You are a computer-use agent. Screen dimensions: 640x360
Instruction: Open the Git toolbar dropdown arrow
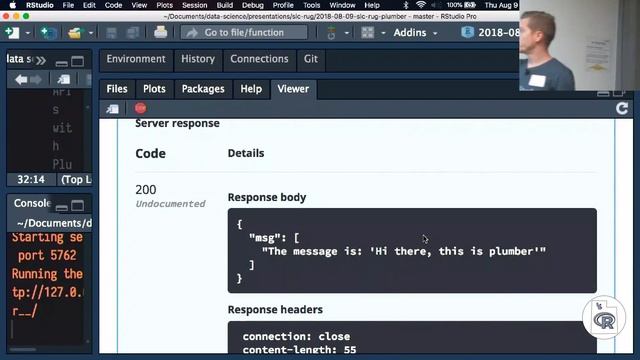coord(347,33)
